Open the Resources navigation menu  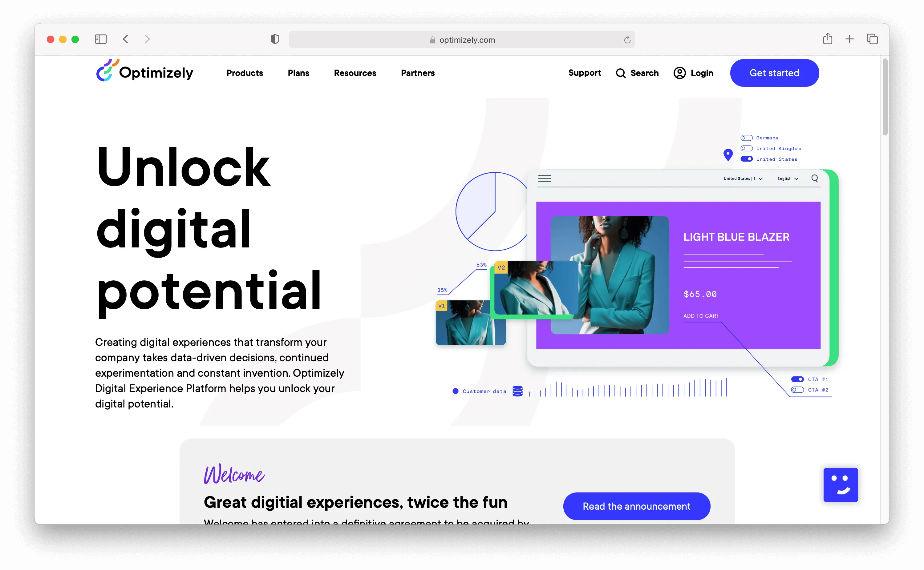355,73
